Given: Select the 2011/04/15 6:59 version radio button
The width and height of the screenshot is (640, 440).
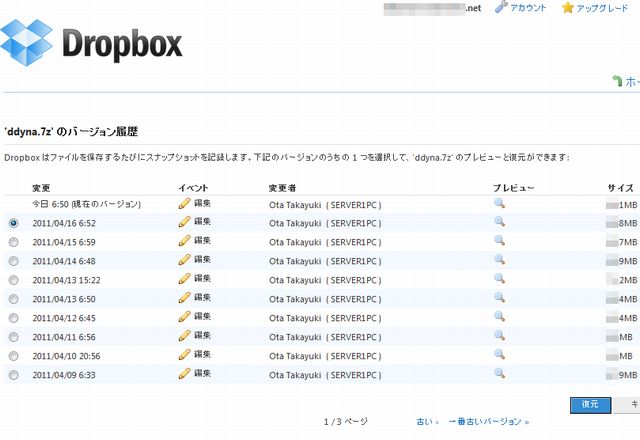Looking at the screenshot, I should [x=13, y=242].
